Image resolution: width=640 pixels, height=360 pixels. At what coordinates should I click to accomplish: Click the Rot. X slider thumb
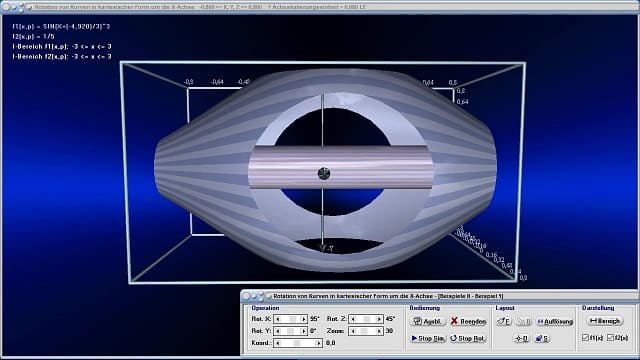[x=293, y=319]
